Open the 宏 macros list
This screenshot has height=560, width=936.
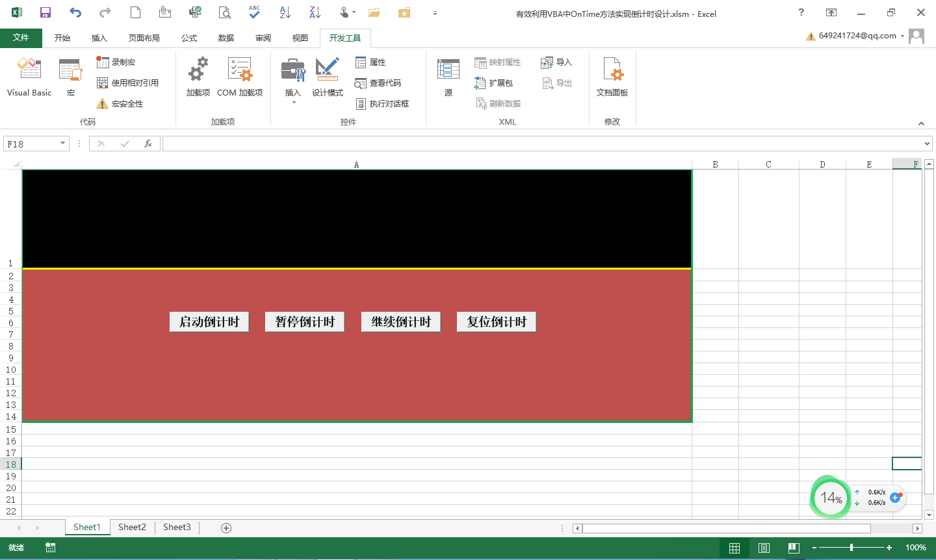(70, 77)
